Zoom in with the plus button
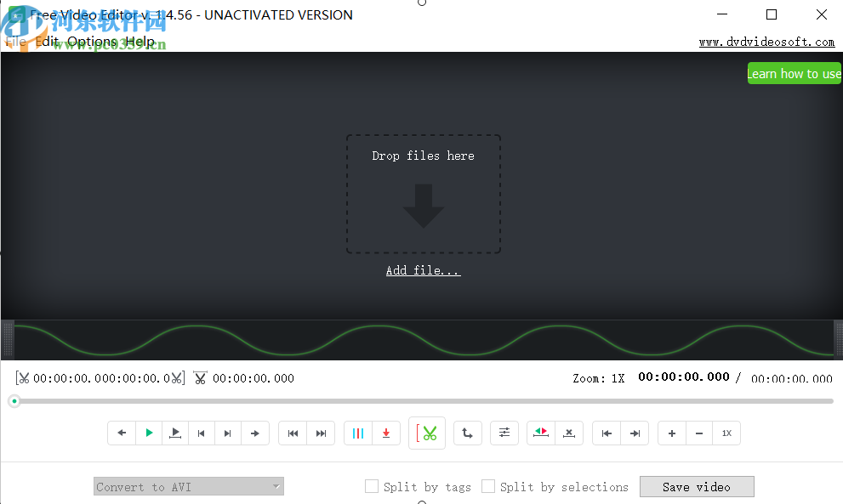Image resolution: width=843 pixels, height=504 pixels. tap(672, 433)
